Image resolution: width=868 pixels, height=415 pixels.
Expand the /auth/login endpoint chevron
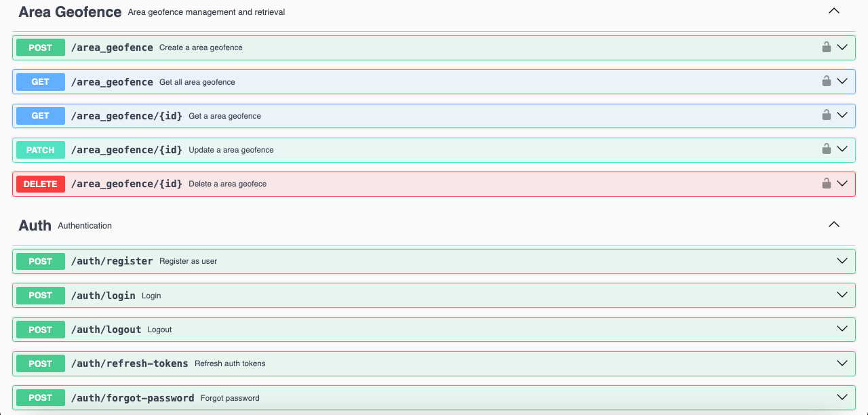(x=842, y=295)
